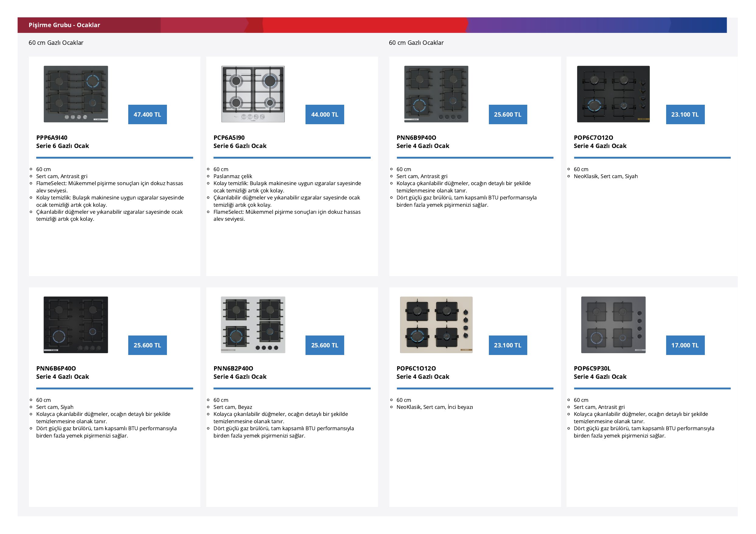Screen dimensions: 756x534
Task: Open the POP6C9P30L grey hob image
Action: click(613, 325)
